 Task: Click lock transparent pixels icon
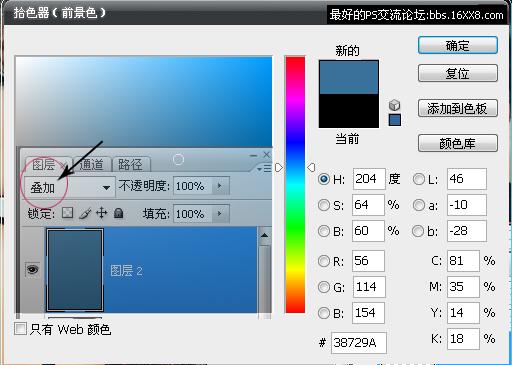(68, 213)
